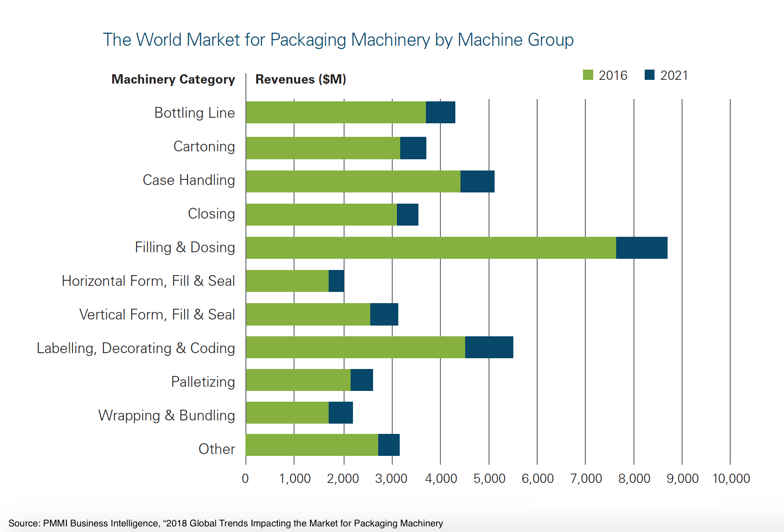Click the Machinery Category header
This screenshot has height=532, width=784.
173,79
